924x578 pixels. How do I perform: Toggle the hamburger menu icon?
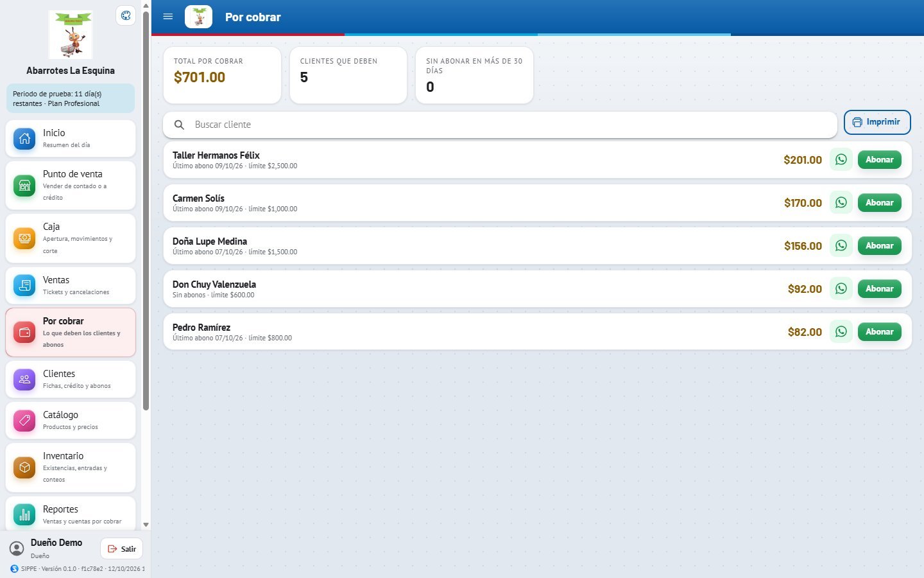point(168,17)
